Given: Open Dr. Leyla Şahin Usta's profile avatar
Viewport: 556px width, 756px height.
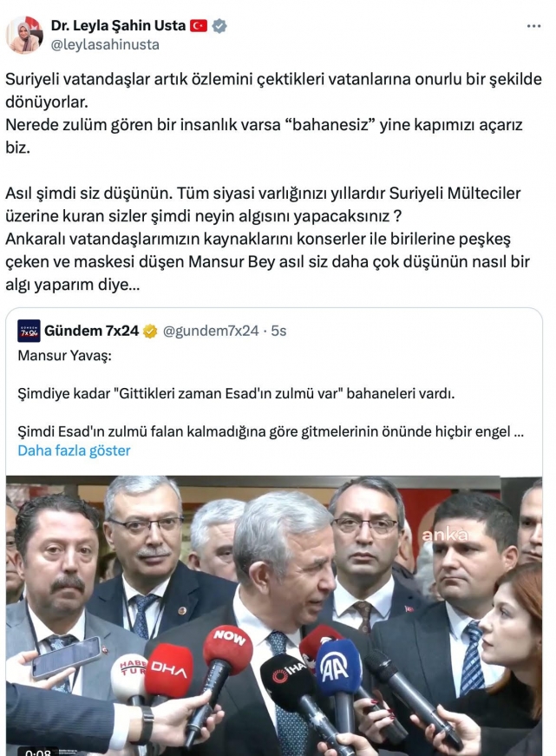Looking at the screenshot, I should 24,36.
